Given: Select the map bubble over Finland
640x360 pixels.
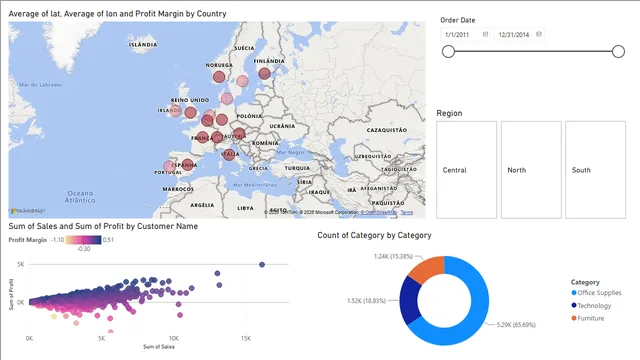Looking at the screenshot, I should [x=264, y=73].
